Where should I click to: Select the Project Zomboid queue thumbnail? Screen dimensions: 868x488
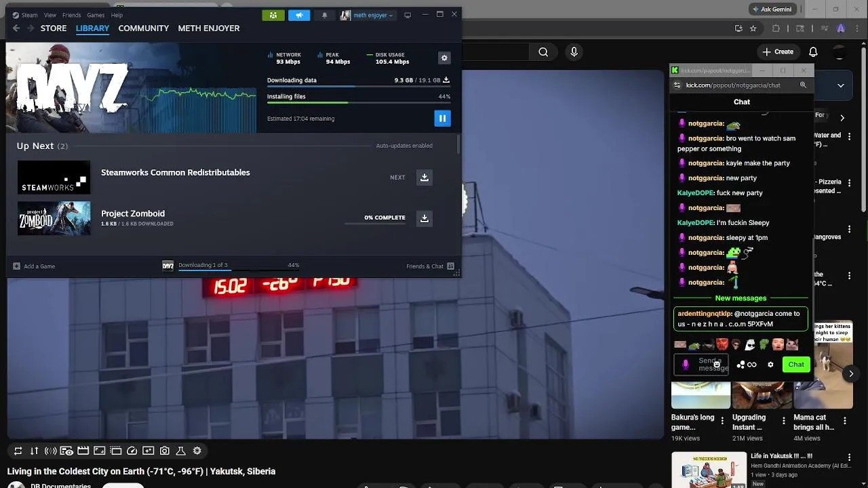point(54,218)
